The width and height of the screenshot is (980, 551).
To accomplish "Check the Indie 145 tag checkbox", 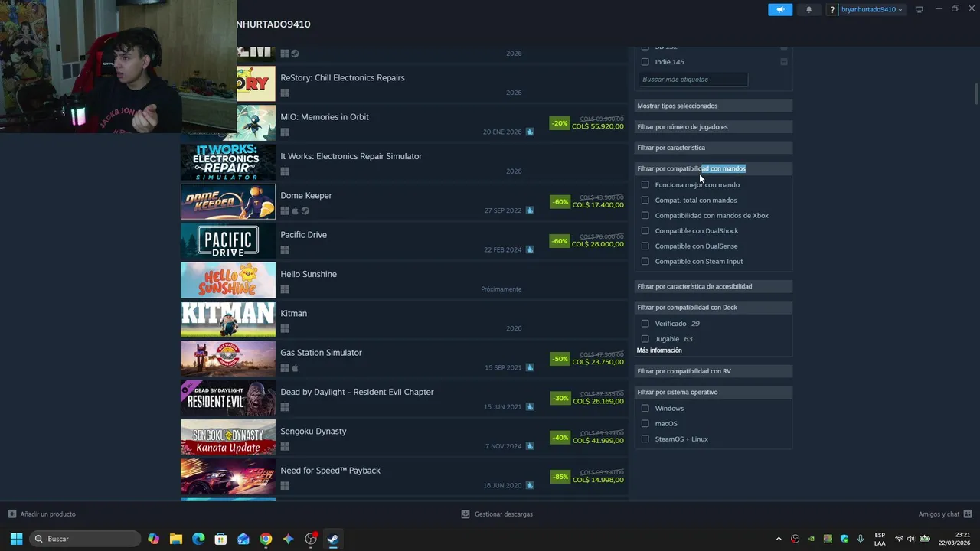I will point(645,62).
